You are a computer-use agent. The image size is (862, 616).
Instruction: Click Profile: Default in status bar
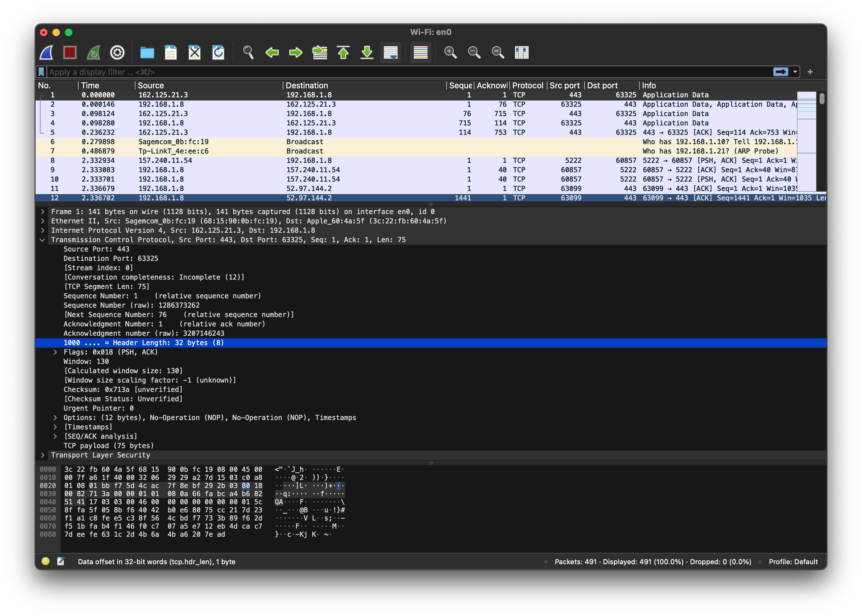click(x=793, y=562)
